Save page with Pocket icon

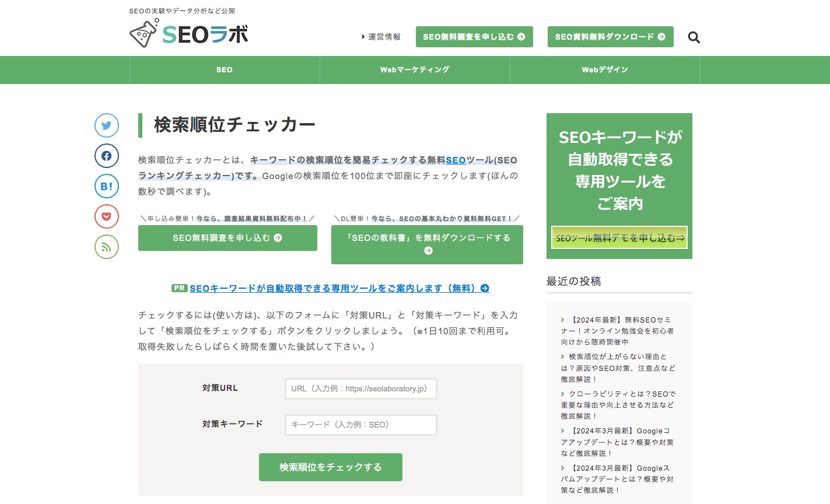click(x=107, y=216)
